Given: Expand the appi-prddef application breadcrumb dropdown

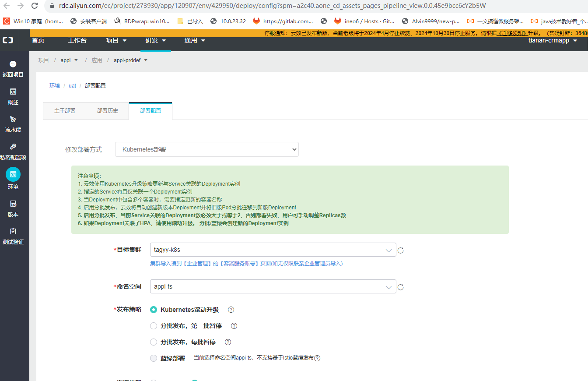Looking at the screenshot, I should point(131,60).
